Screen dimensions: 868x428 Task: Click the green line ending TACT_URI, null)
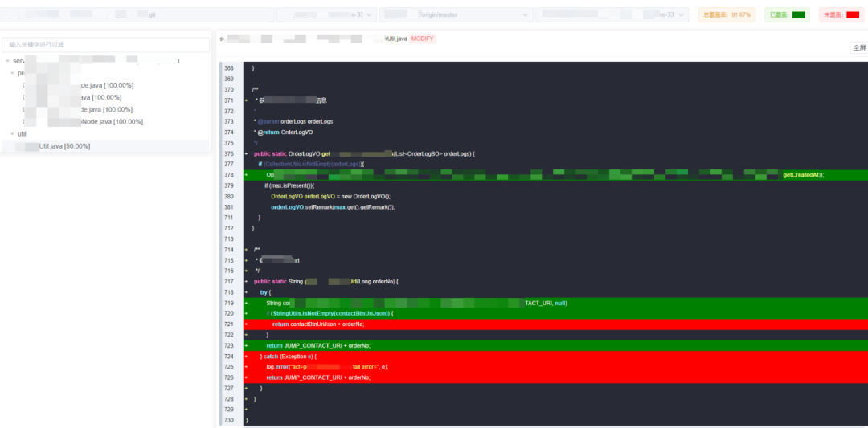point(555,303)
